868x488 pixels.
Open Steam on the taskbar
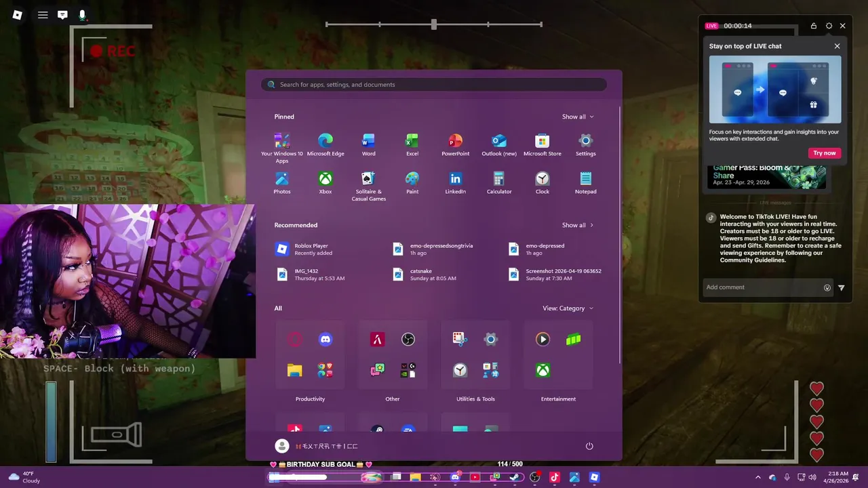pyautogui.click(x=515, y=477)
